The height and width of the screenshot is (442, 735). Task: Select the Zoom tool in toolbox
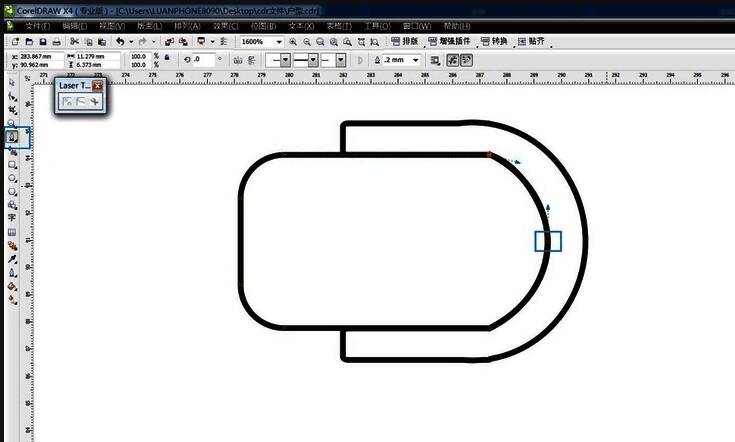12,123
